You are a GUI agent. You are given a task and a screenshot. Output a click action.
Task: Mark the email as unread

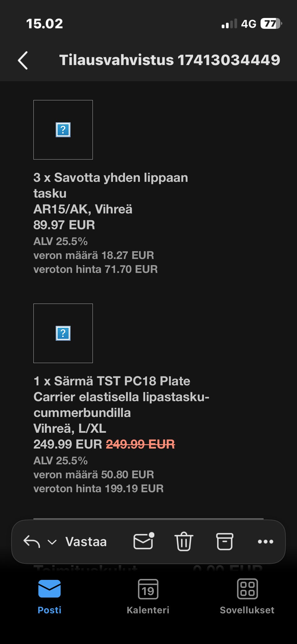[x=144, y=541]
